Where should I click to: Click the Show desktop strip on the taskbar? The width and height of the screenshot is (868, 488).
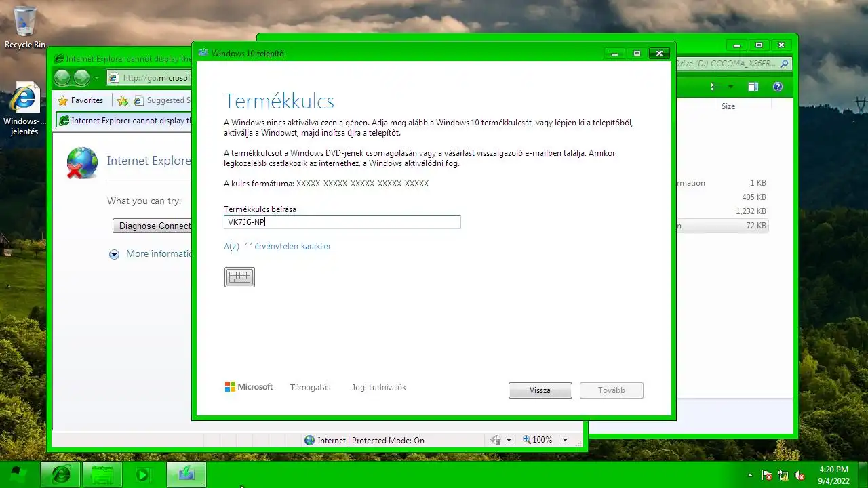pyautogui.click(x=863, y=474)
